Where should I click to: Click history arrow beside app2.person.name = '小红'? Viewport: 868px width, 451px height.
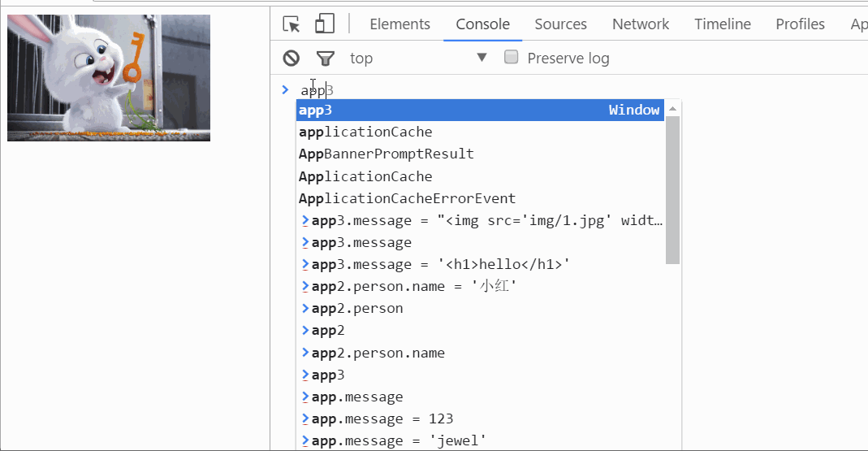coord(305,286)
